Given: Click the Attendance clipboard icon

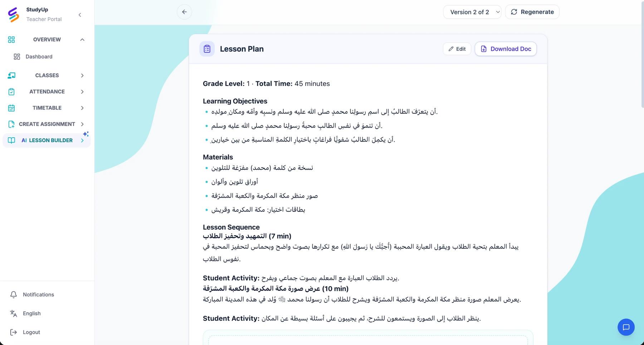Looking at the screenshot, I should (x=11, y=92).
